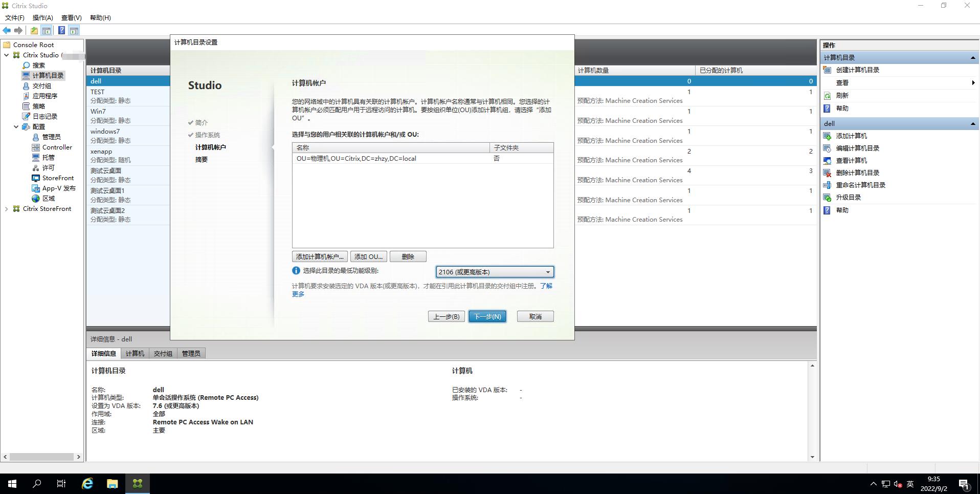Open the 2106 (或更高版本) functional level dropdown
Screen dimensions: 980x494
click(495, 272)
